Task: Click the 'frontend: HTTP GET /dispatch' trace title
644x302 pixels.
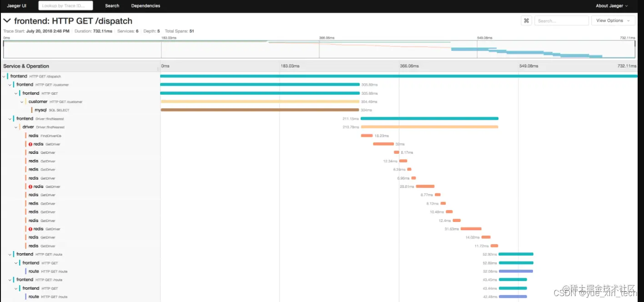Action: point(73,21)
